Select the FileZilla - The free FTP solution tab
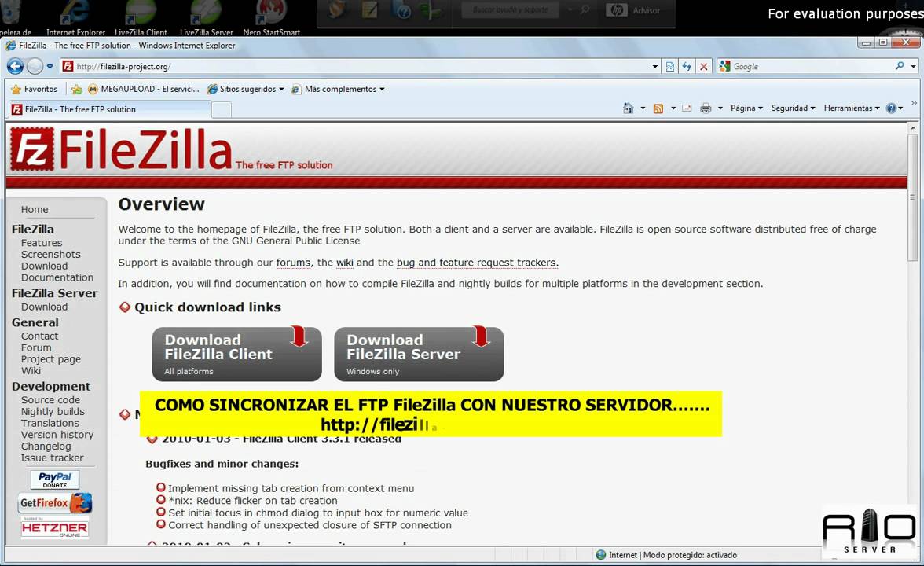The image size is (924, 566). [x=110, y=109]
